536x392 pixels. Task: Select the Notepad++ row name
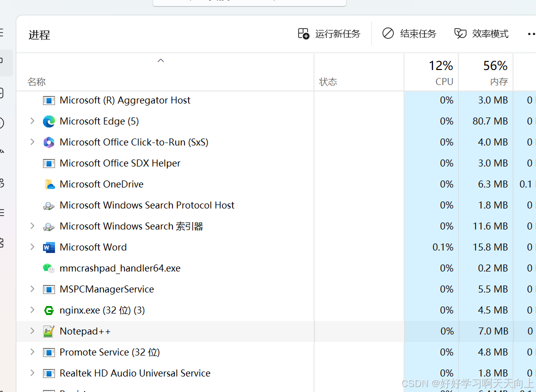pyautogui.click(x=85, y=331)
